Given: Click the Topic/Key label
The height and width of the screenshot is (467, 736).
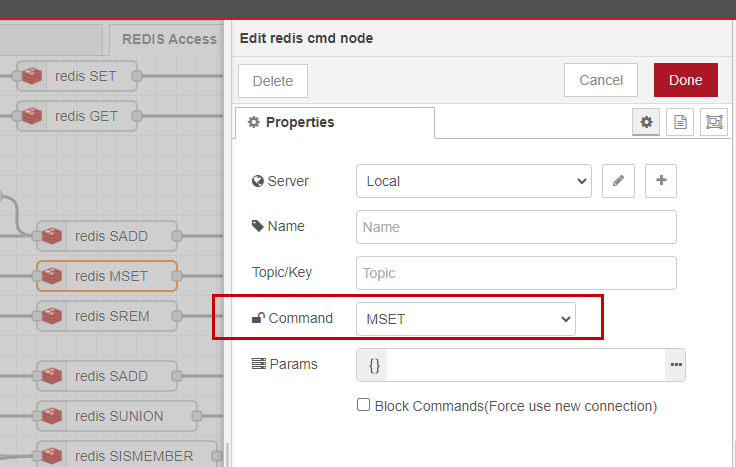Looking at the screenshot, I should tap(282, 272).
